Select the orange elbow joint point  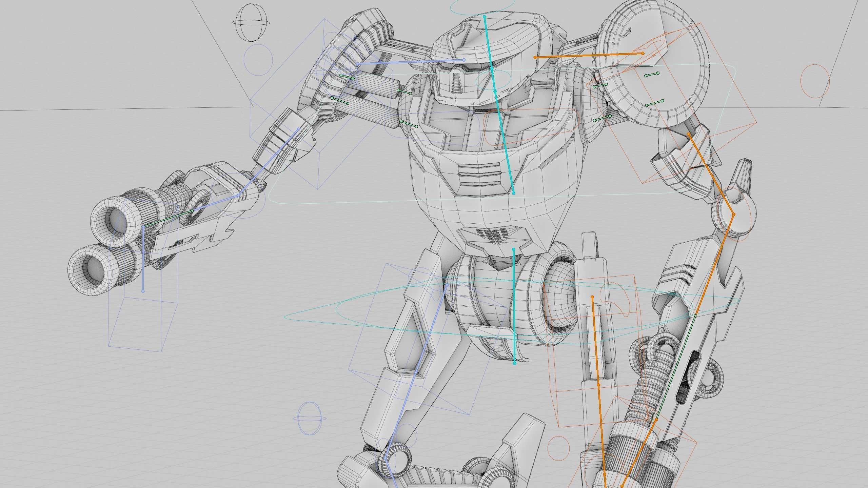coord(734,214)
